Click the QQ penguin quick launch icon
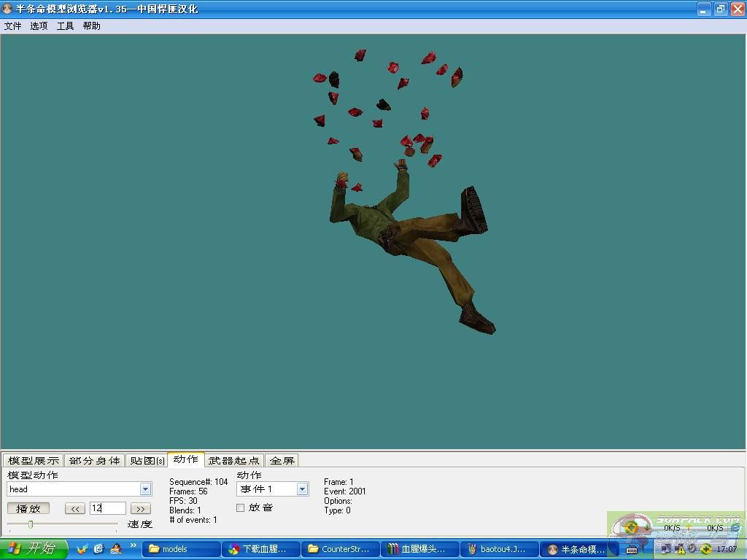 pos(115,549)
